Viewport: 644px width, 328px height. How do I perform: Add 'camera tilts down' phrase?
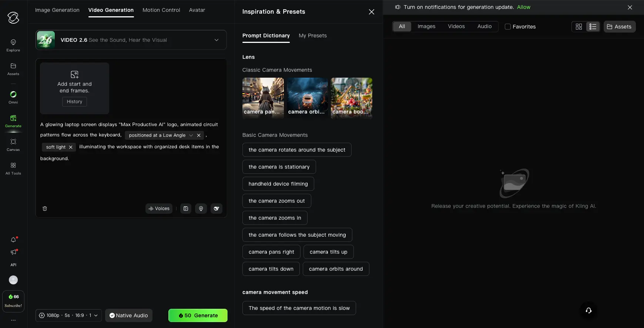pos(271,269)
